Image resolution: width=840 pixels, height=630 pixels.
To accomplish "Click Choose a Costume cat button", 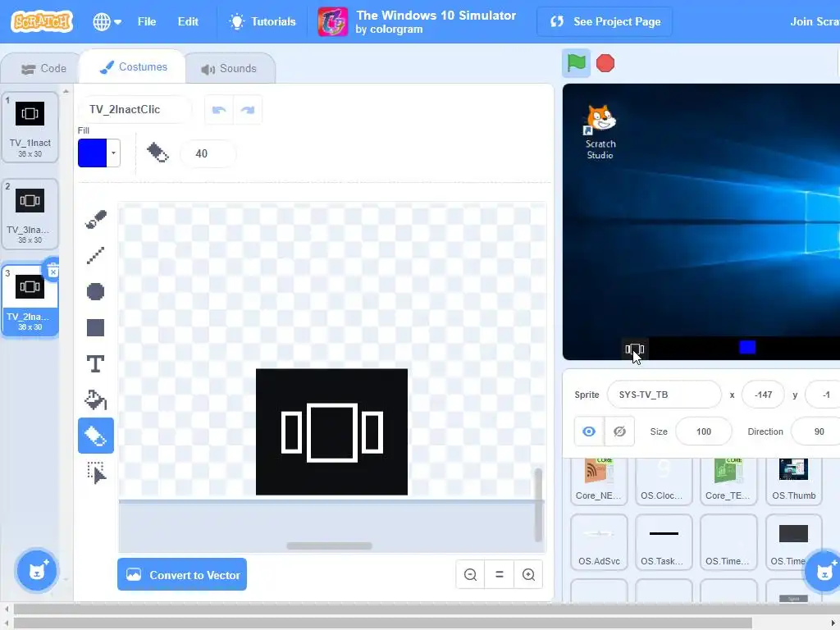I will (x=36, y=571).
